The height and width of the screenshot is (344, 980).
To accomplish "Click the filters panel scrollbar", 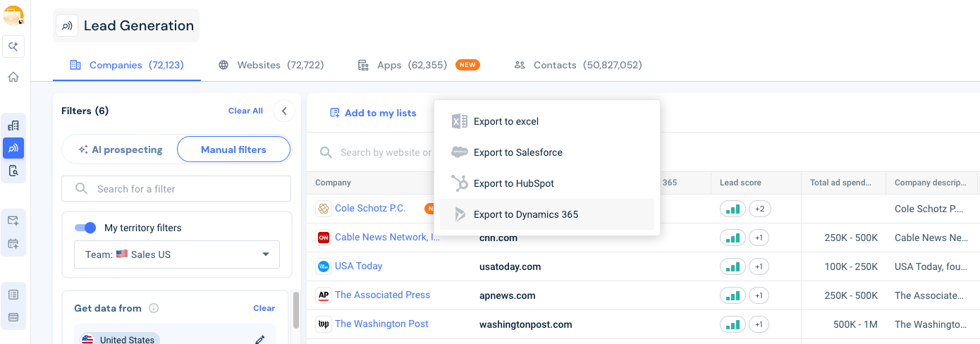I will pos(296,310).
